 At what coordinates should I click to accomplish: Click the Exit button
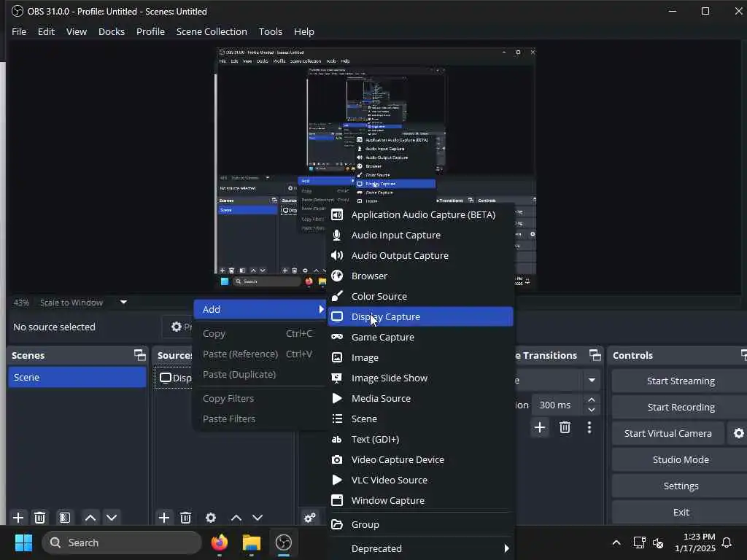[681, 512]
